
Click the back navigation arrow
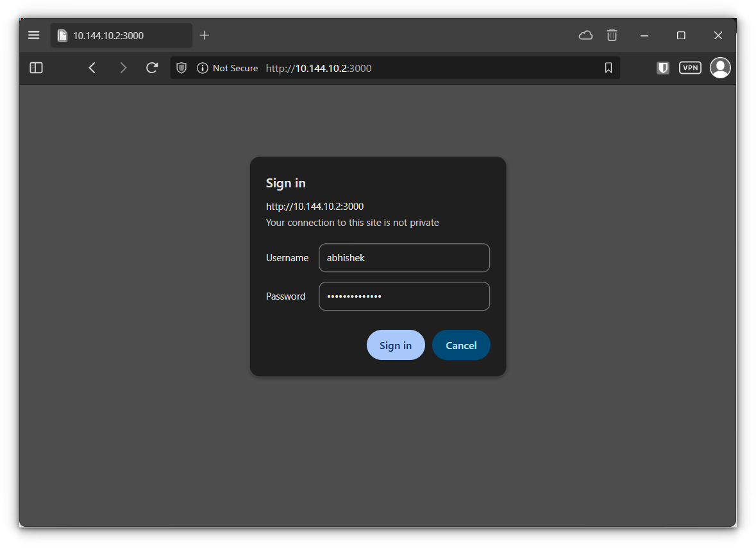pos(92,67)
